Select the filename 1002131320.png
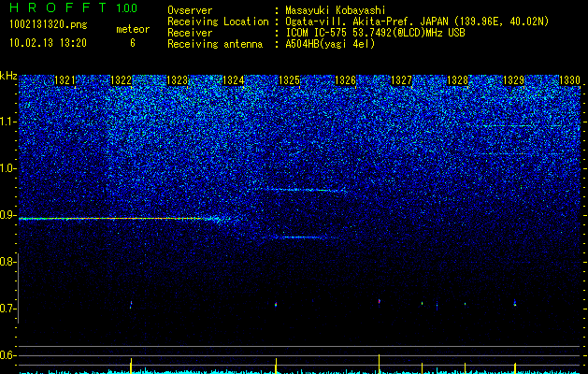This screenshot has width=588, height=374. 49,25
